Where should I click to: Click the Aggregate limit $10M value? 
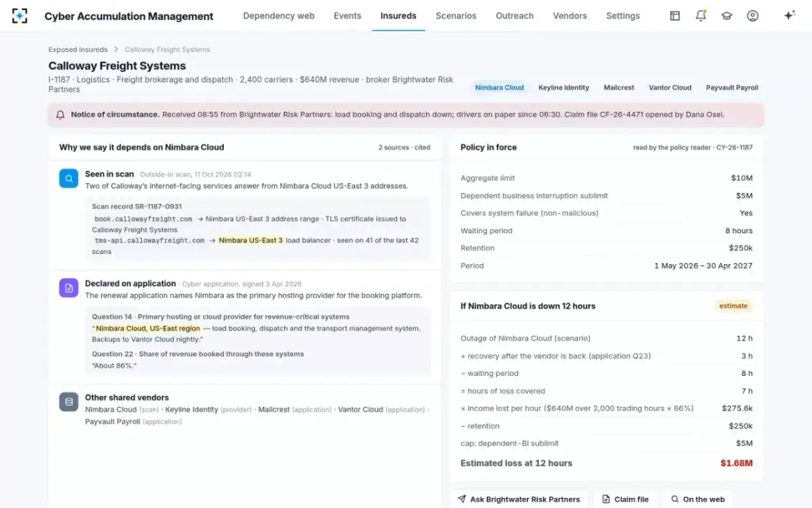742,178
